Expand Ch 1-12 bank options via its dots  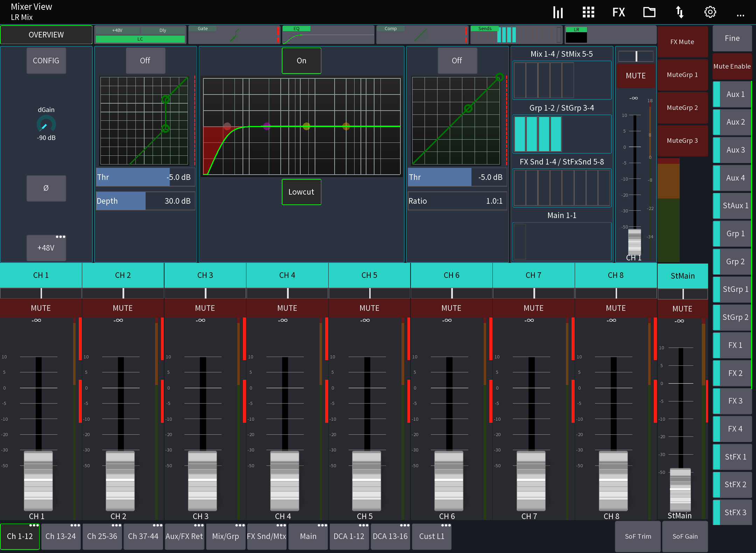pyautogui.click(x=33, y=525)
